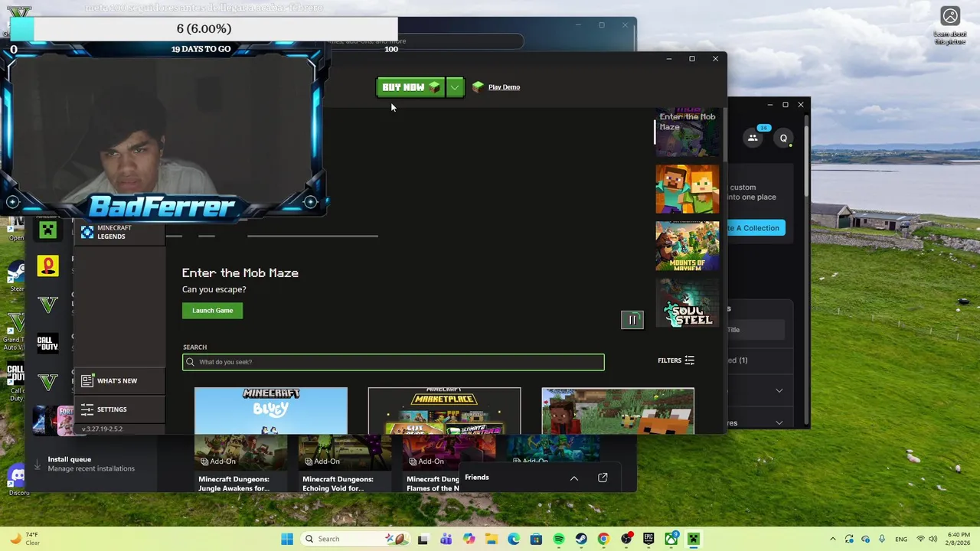Open Task View from the taskbar
The image size is (980, 551).
423,539
